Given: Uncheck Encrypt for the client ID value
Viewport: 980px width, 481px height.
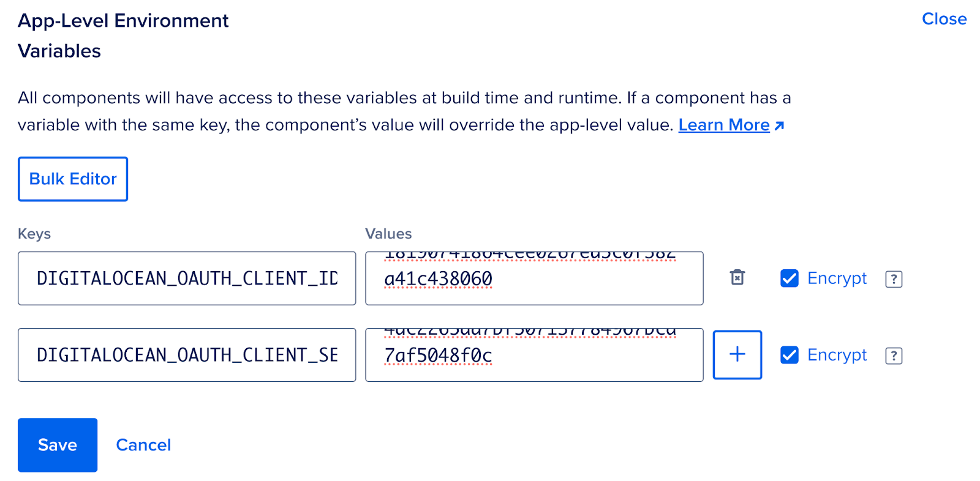Looking at the screenshot, I should coord(790,278).
